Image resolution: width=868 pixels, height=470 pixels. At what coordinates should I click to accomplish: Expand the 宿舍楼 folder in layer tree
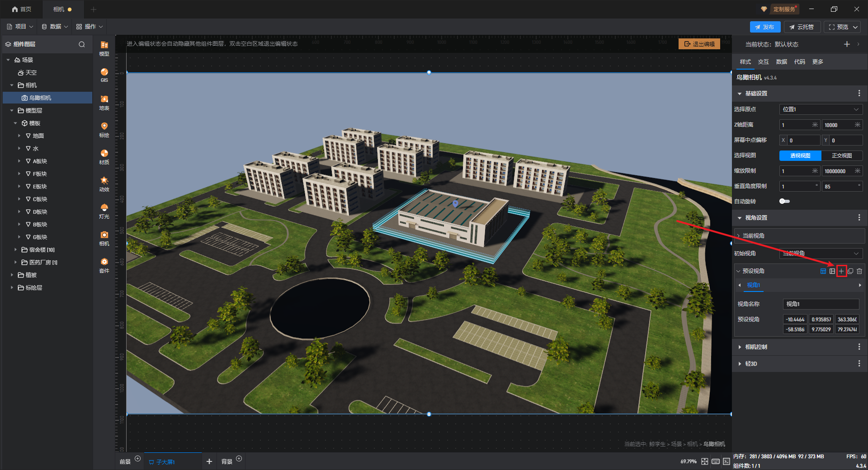tap(15, 249)
